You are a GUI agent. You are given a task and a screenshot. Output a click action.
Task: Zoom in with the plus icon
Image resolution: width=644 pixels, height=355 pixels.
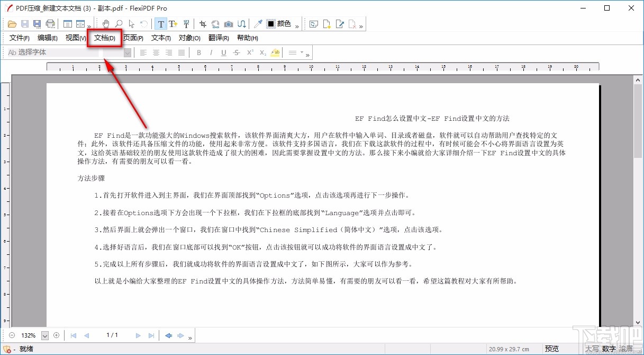57,335
